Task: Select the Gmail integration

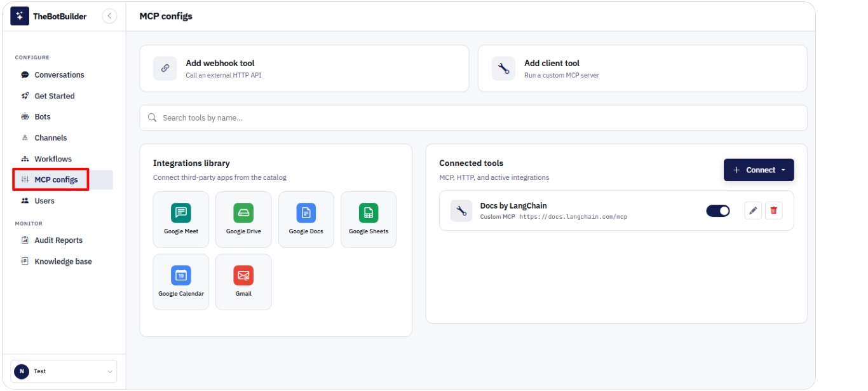Action: click(x=243, y=282)
